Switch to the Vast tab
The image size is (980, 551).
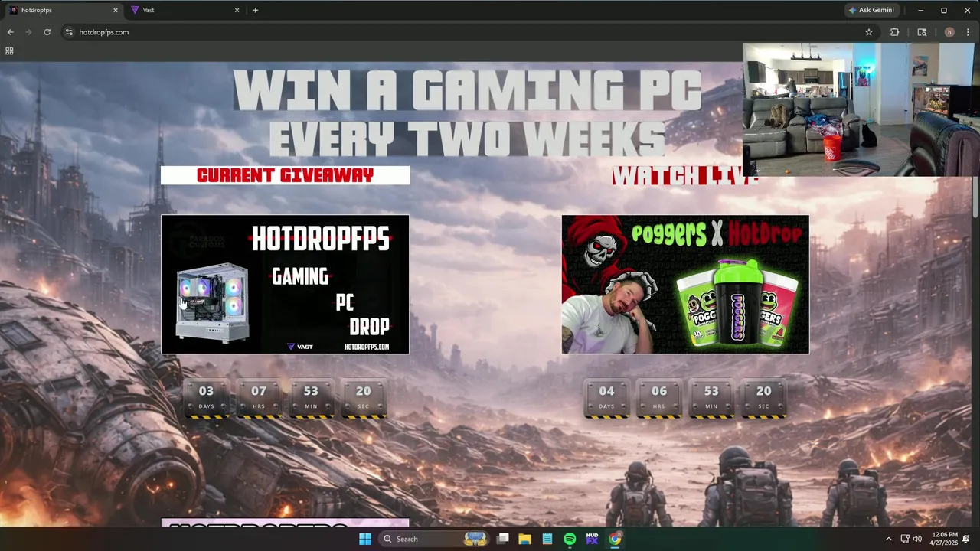[x=185, y=10]
